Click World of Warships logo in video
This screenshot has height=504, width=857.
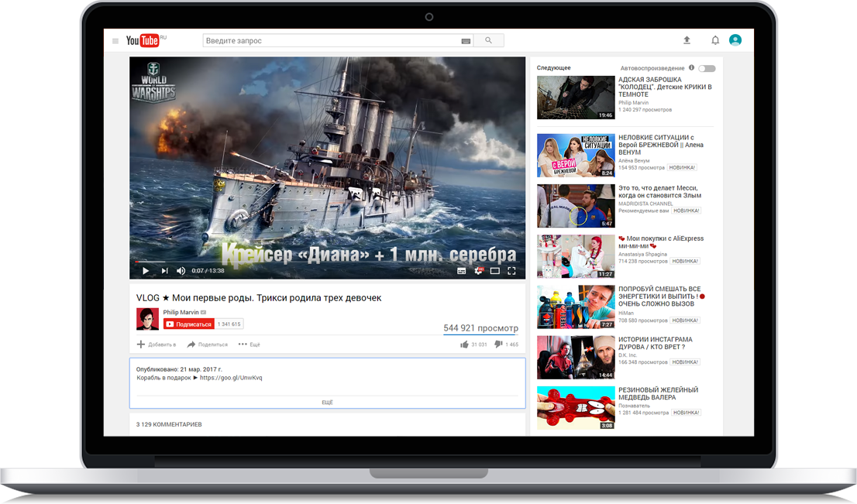coord(153,82)
